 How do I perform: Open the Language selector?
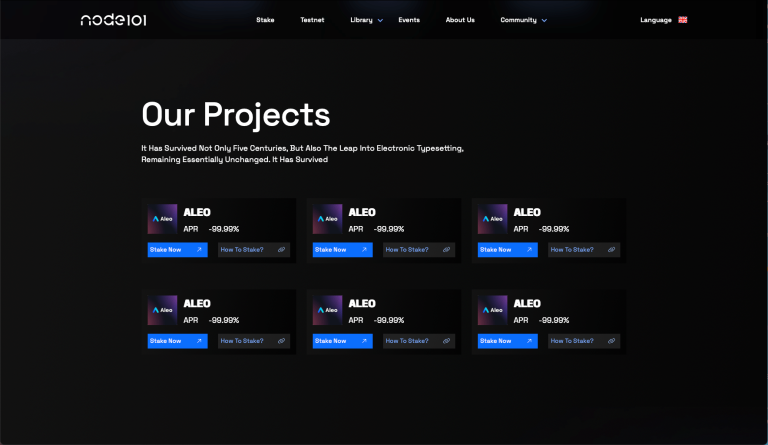(x=656, y=20)
